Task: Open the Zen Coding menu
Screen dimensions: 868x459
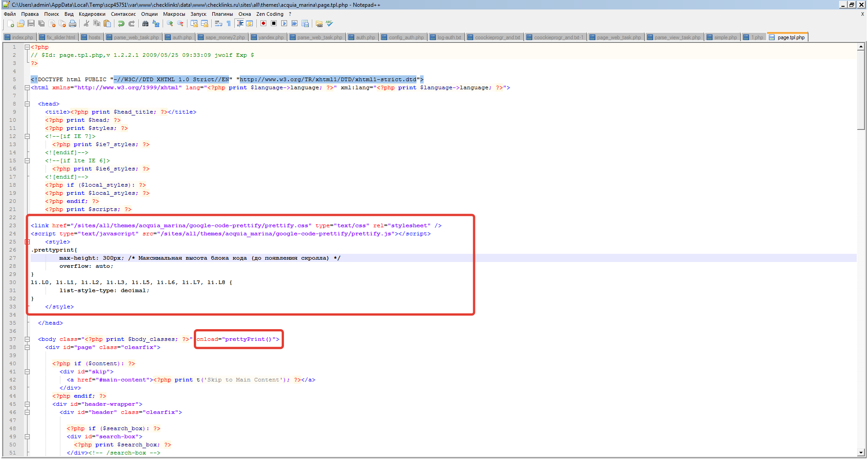Action: (x=270, y=14)
